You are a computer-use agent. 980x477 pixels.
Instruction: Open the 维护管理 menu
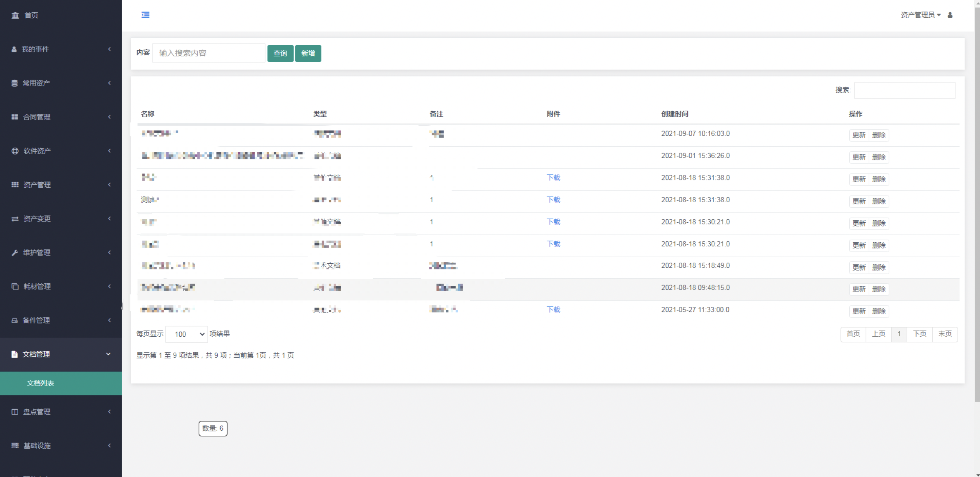click(61, 252)
